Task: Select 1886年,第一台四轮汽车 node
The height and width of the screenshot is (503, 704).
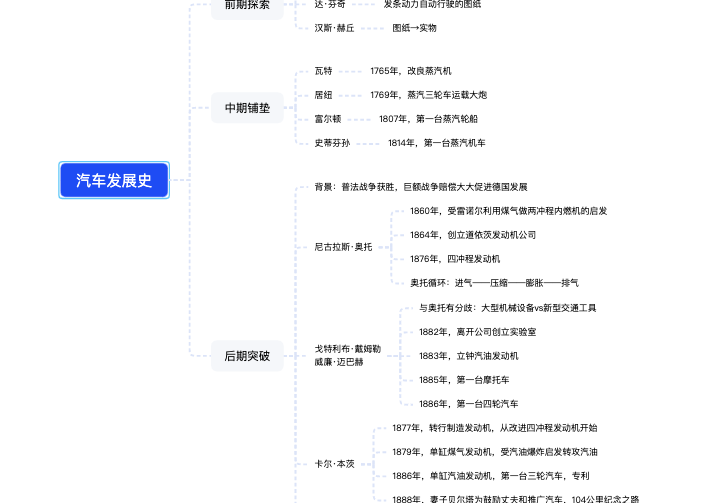Action: pos(469,404)
